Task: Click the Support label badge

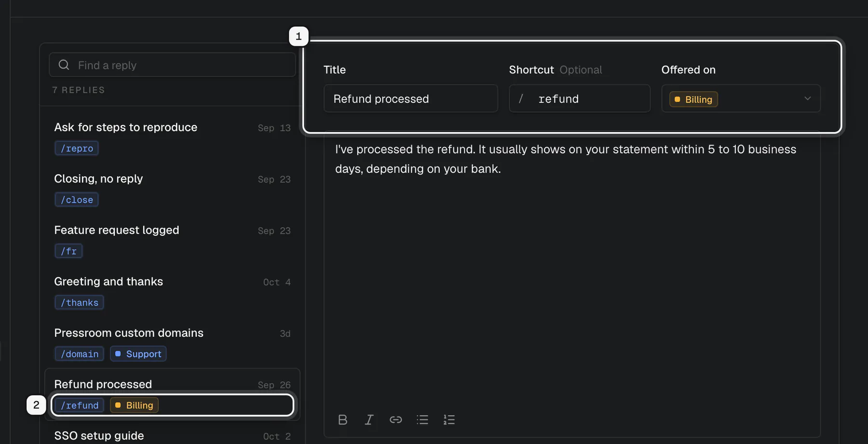Action: click(x=138, y=354)
